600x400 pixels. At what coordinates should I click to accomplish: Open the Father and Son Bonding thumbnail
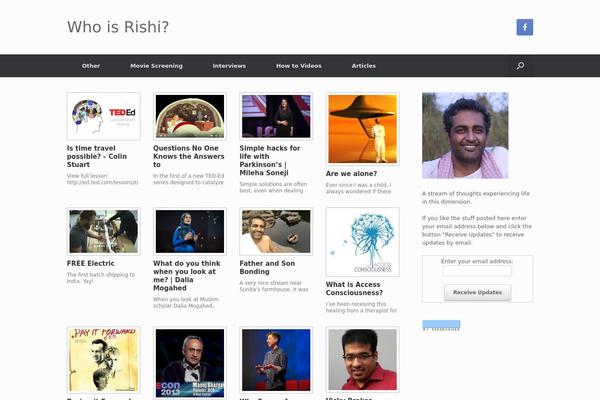coord(276,231)
